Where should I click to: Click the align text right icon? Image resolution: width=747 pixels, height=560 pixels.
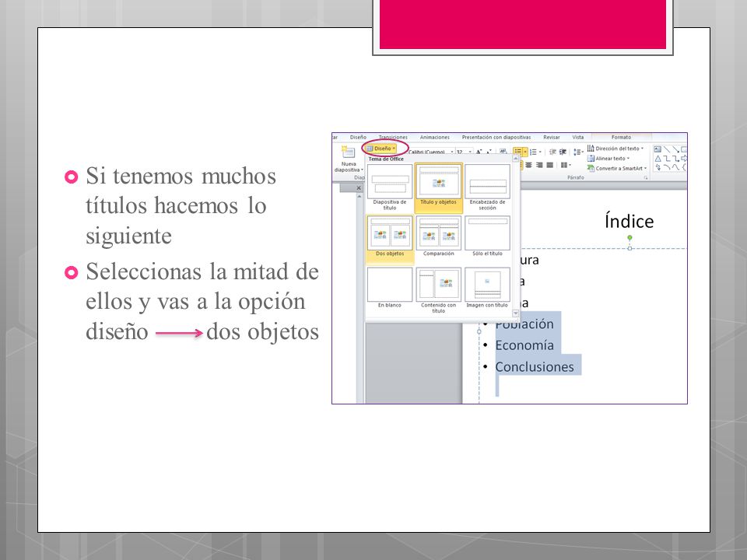(538, 165)
